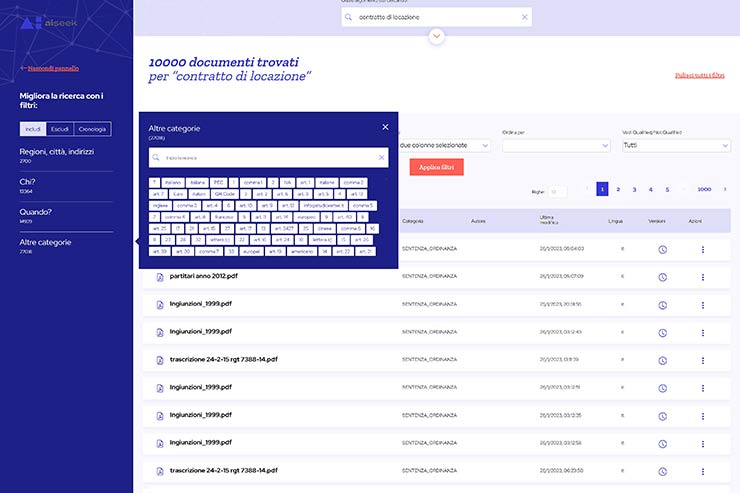Viewport: 740px width, 493px height.
Task: Switch filter mode to Escludi
Action: click(x=60, y=129)
